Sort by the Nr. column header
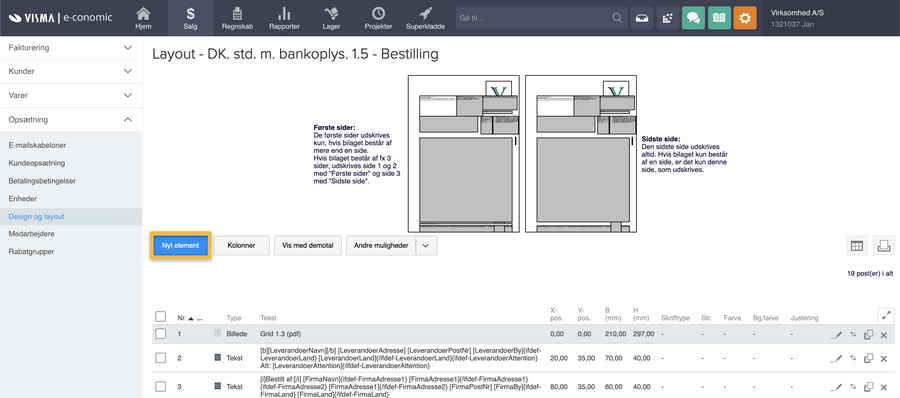 click(x=182, y=318)
